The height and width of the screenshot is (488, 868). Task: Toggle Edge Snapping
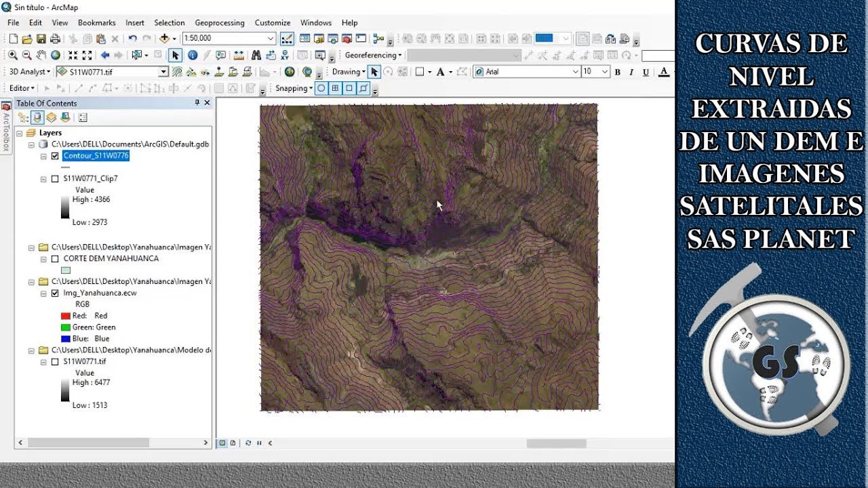363,88
